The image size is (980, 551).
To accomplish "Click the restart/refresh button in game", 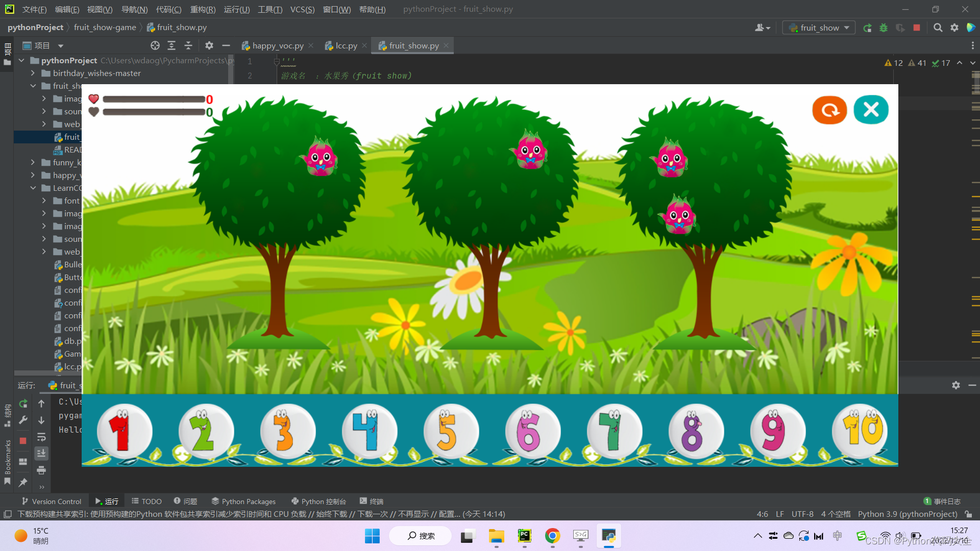I will pyautogui.click(x=828, y=110).
